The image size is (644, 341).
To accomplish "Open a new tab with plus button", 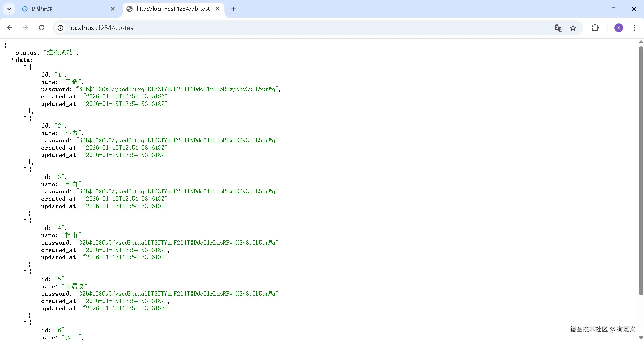I will (234, 9).
